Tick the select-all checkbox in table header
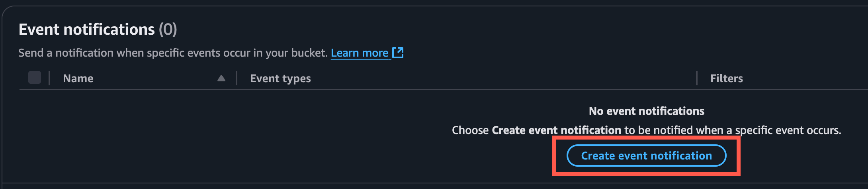Image resolution: width=868 pixels, height=189 pixels. 35,78
